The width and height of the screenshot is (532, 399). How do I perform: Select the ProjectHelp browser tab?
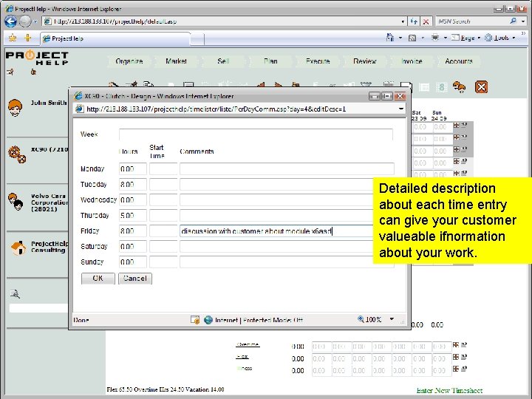115,38
